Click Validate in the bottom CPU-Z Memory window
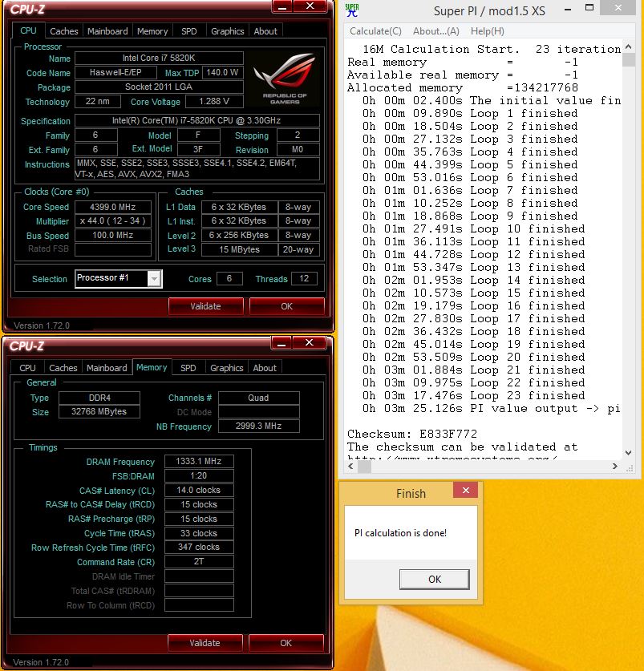This screenshot has width=644, height=671. [205, 643]
